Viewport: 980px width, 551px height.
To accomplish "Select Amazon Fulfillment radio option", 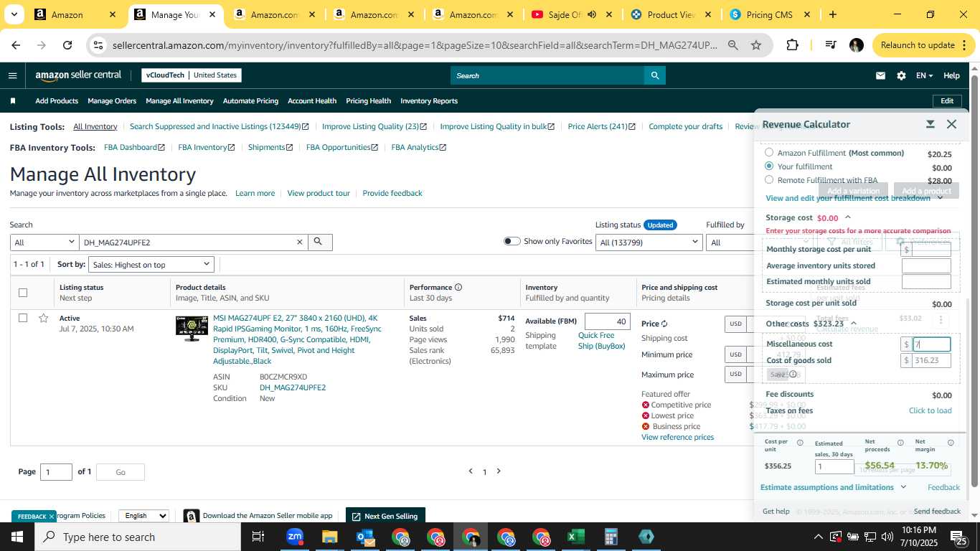I will tap(769, 152).
